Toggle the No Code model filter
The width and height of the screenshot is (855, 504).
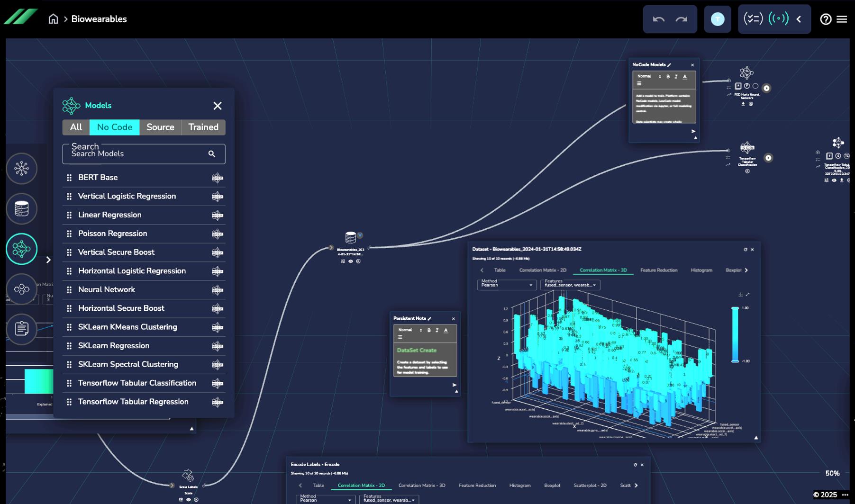click(x=115, y=127)
